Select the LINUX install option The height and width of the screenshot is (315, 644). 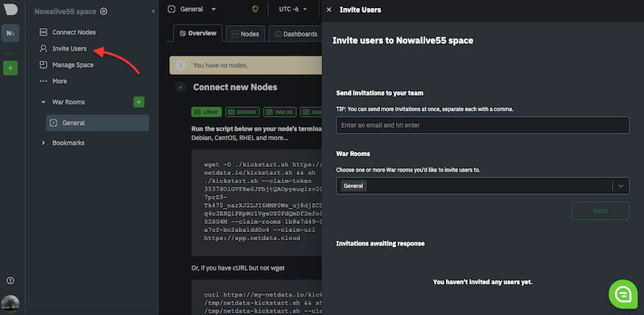pos(207,112)
